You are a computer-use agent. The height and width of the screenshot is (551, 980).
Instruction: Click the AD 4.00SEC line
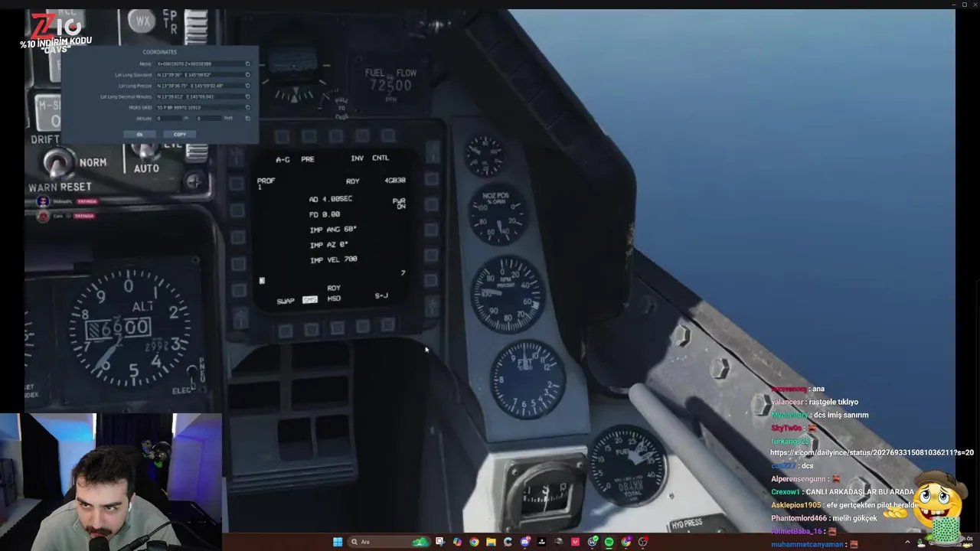pos(331,199)
